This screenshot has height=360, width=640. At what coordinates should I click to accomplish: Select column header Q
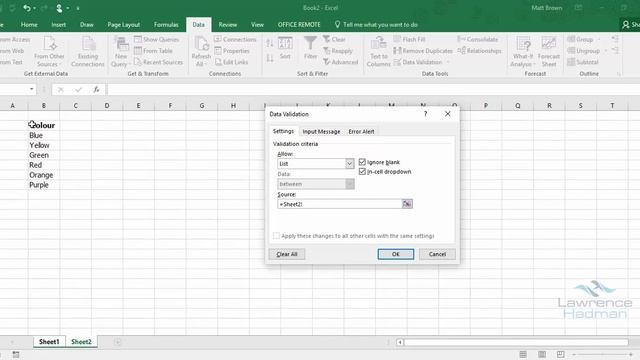point(518,106)
